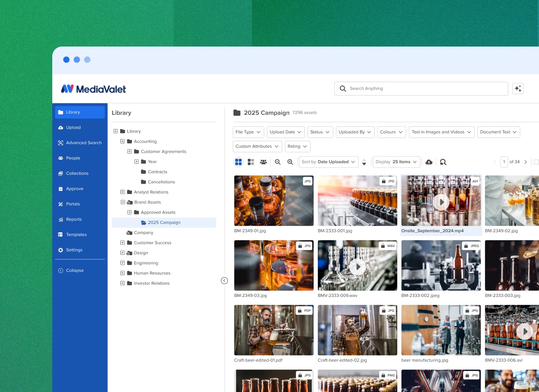This screenshot has width=539, height=392.
Task: Click the people group view icon
Action: pyautogui.click(x=263, y=162)
